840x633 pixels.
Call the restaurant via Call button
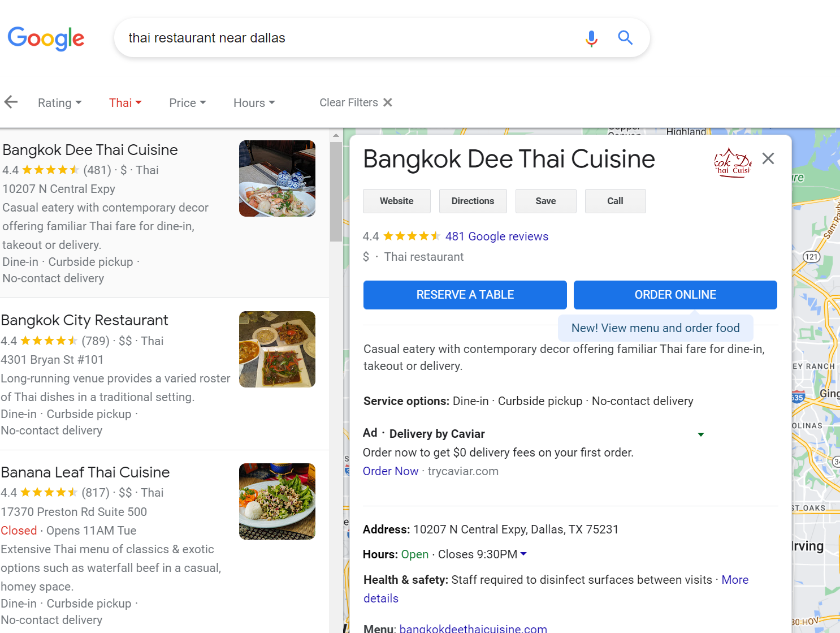616,201
